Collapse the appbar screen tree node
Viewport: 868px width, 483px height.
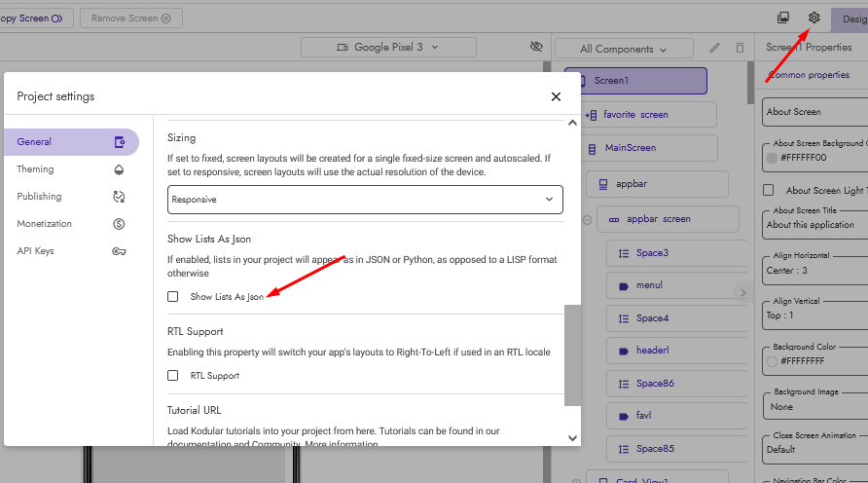click(587, 220)
